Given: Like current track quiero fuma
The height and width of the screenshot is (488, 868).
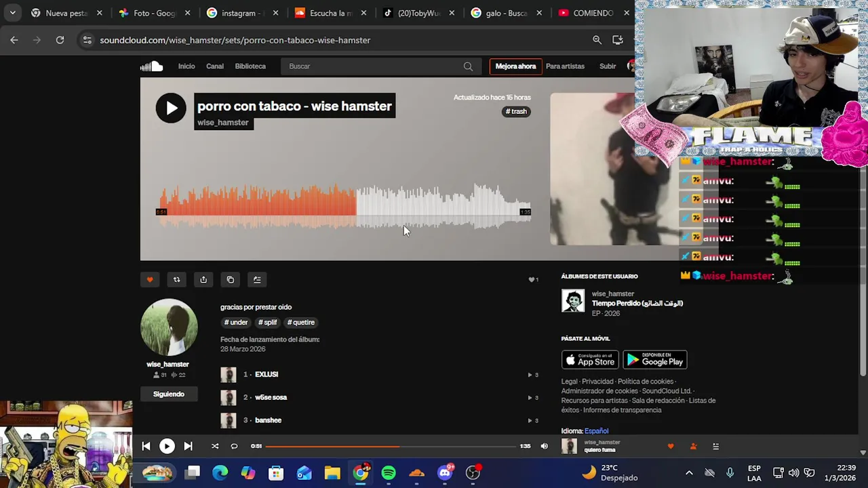Looking at the screenshot, I should coord(671,446).
